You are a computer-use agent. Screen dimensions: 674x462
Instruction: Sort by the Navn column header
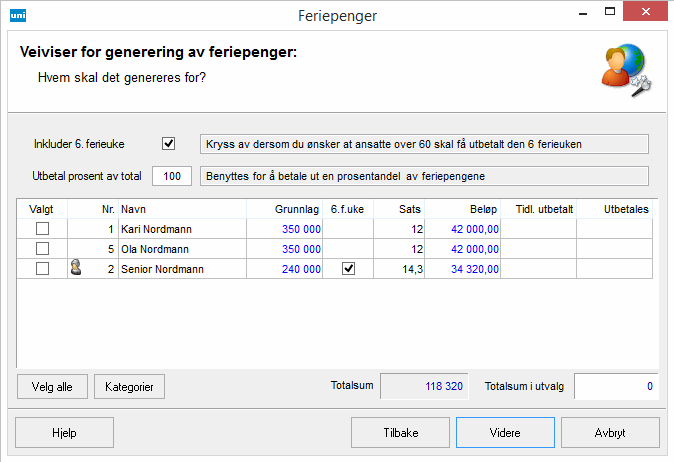(x=182, y=209)
